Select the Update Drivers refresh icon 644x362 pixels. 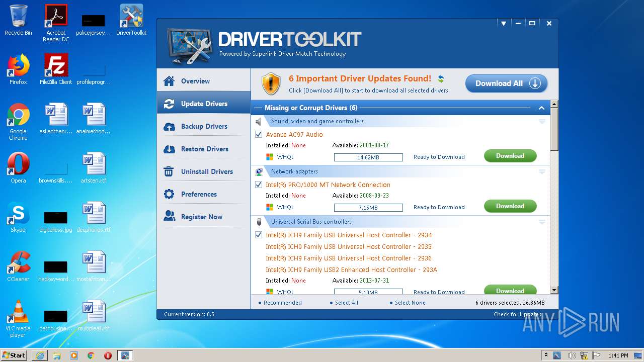coord(169,104)
